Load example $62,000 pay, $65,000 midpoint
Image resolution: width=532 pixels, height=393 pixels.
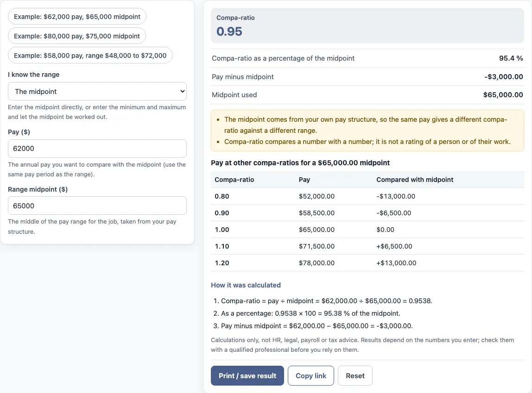pyautogui.click(x=77, y=17)
